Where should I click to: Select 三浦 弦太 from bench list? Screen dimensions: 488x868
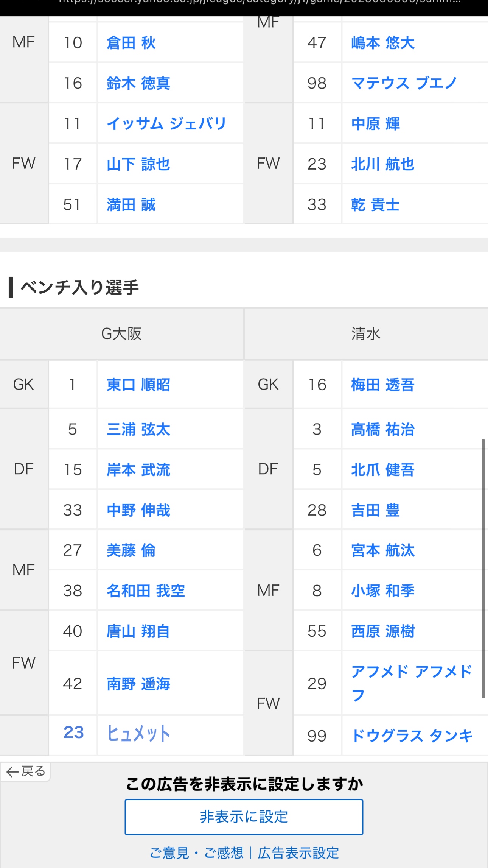coord(138,429)
